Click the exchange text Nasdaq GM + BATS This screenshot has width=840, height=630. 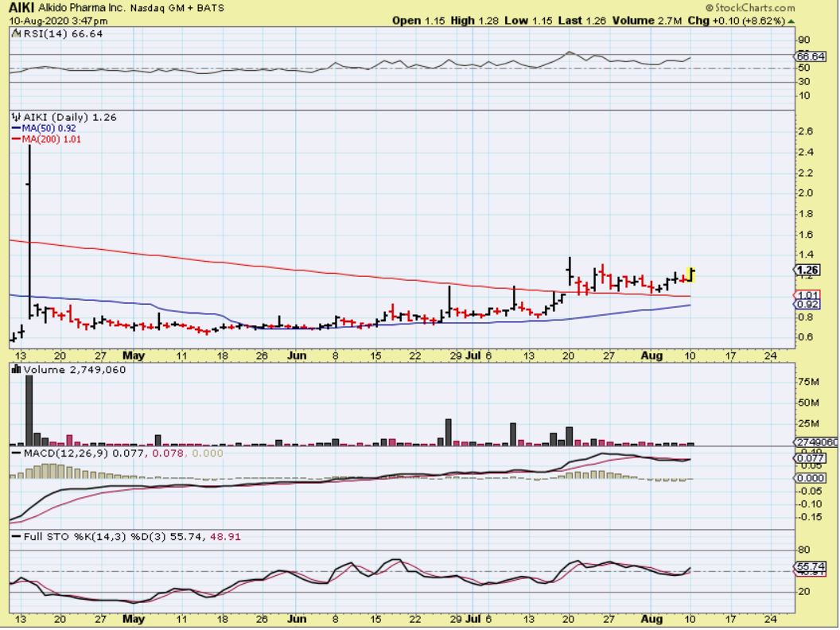click(x=178, y=8)
